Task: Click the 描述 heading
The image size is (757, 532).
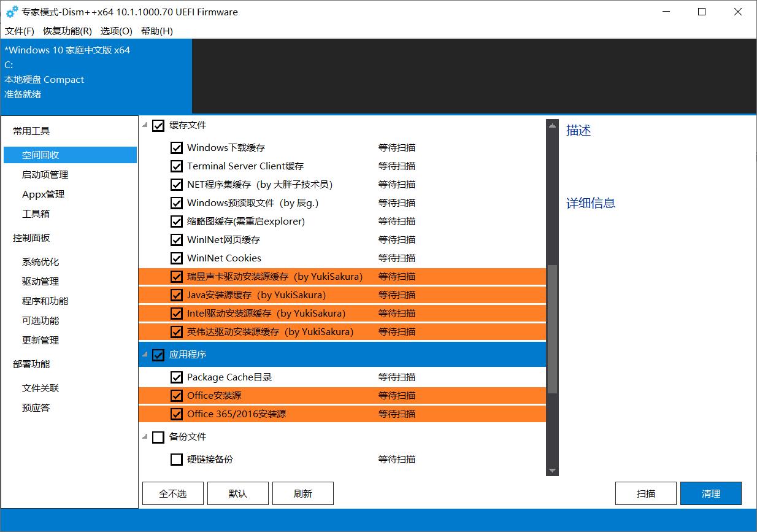Action: coord(578,130)
